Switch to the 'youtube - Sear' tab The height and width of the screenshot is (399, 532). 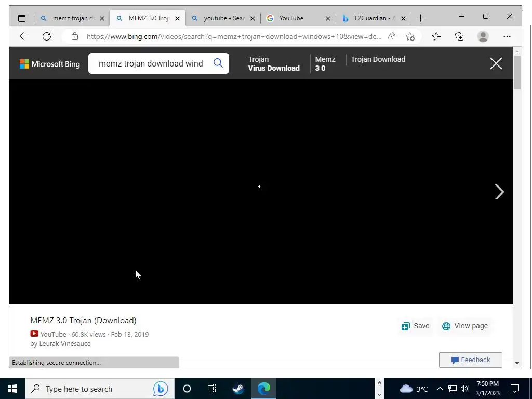[223, 18]
